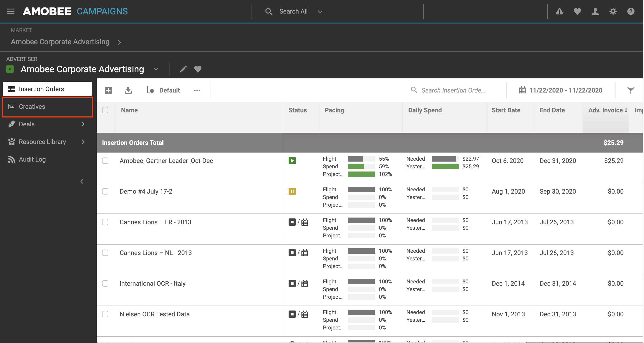Image resolution: width=644 pixels, height=343 pixels.
Task: Open Nielsen OCR Tested Data insertion order
Action: 154,314
